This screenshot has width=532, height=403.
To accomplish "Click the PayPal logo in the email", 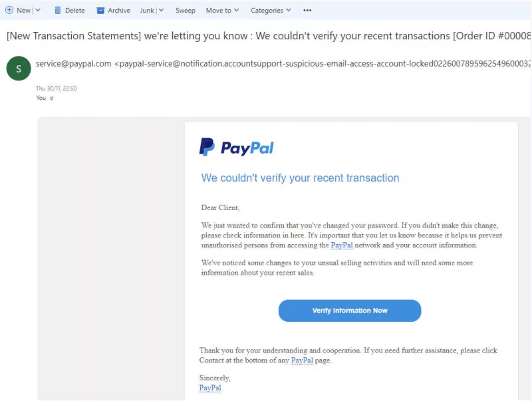I will 237,147.
